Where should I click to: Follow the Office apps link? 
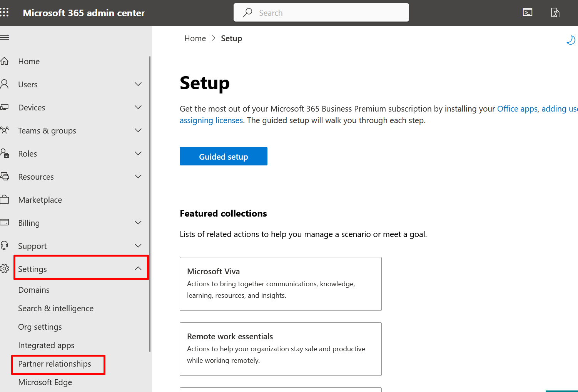coord(517,108)
